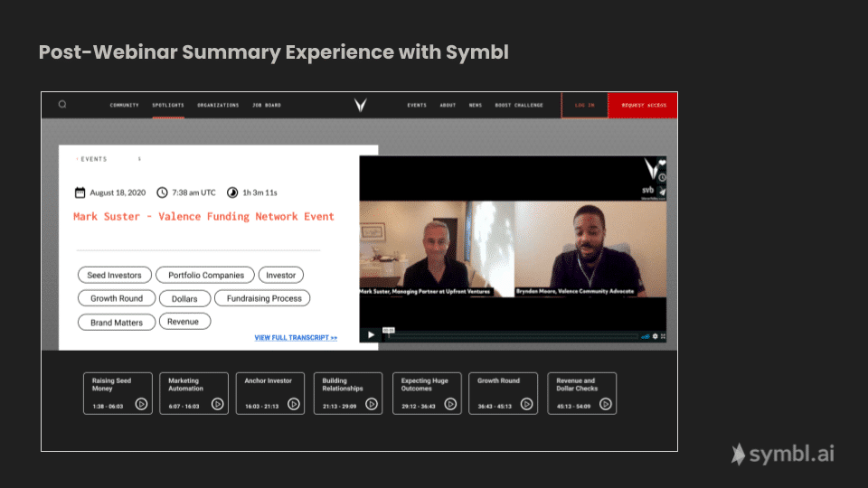
Task: Open video settings gear icon
Action: coord(655,336)
